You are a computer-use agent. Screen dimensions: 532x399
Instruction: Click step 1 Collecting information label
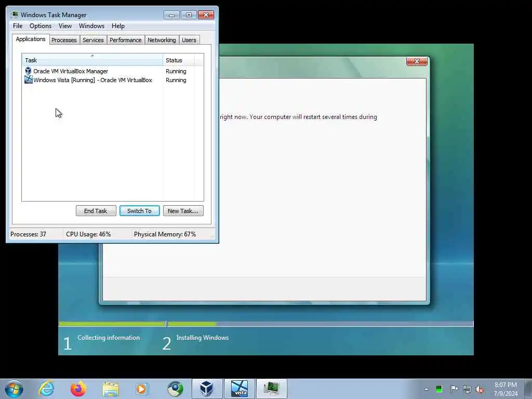click(x=109, y=338)
